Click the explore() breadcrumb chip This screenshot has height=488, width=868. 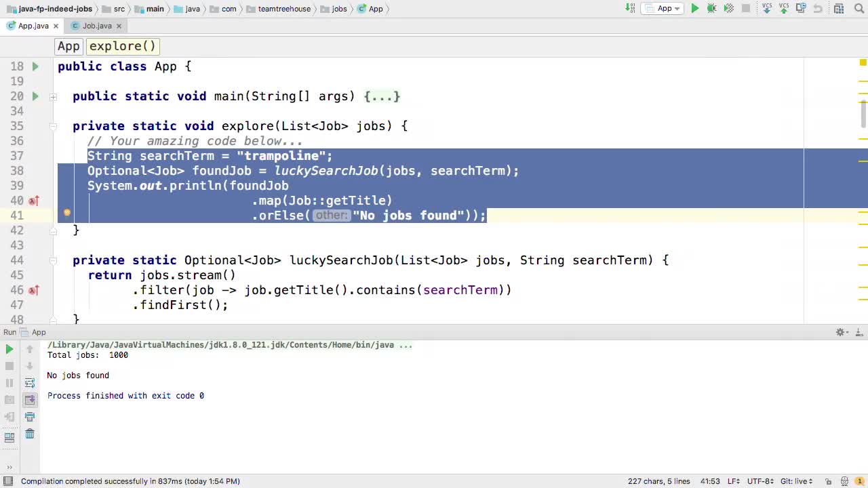click(122, 46)
